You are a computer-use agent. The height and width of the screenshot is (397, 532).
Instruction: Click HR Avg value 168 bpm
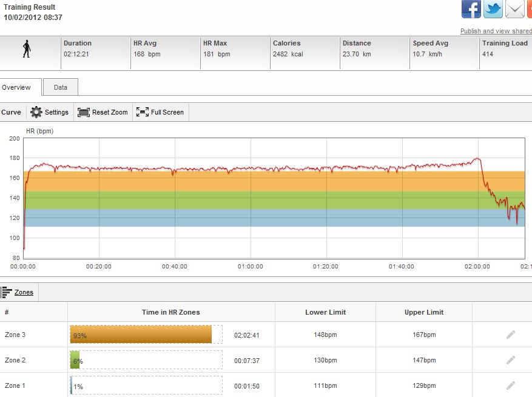(x=147, y=54)
